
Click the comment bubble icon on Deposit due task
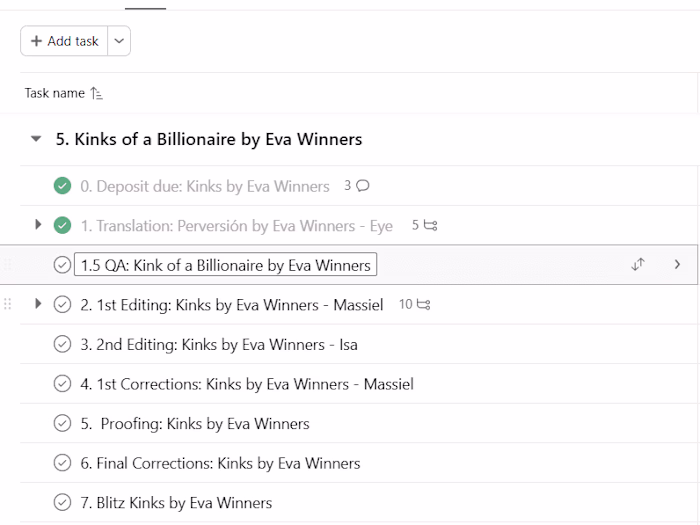tap(363, 186)
